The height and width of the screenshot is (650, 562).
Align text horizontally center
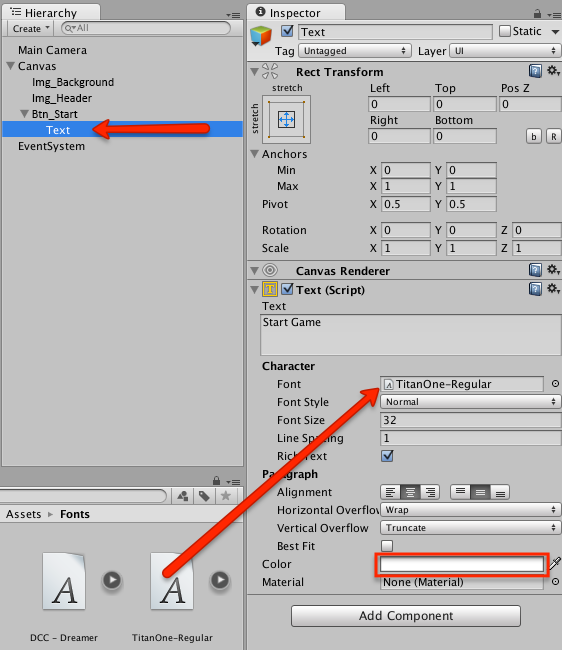(410, 492)
